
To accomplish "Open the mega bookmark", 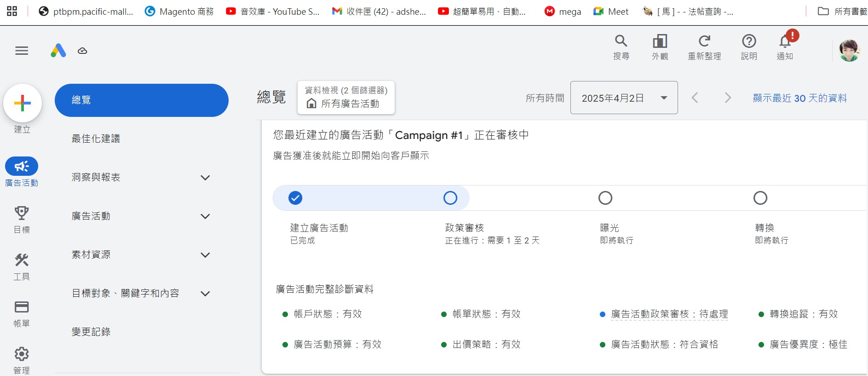I will [x=563, y=12].
